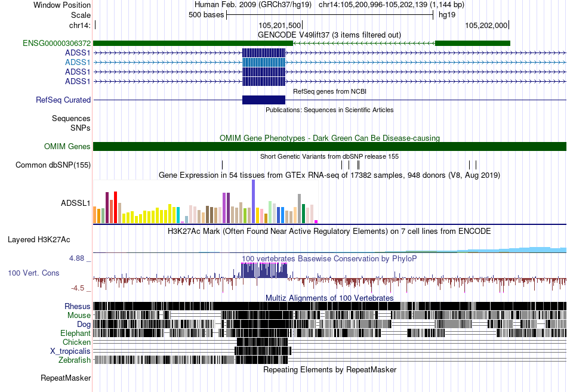Screen dimensions: 567x392
Task: Click the ADSSL1 GTEx expression label
Action: [x=76, y=203]
